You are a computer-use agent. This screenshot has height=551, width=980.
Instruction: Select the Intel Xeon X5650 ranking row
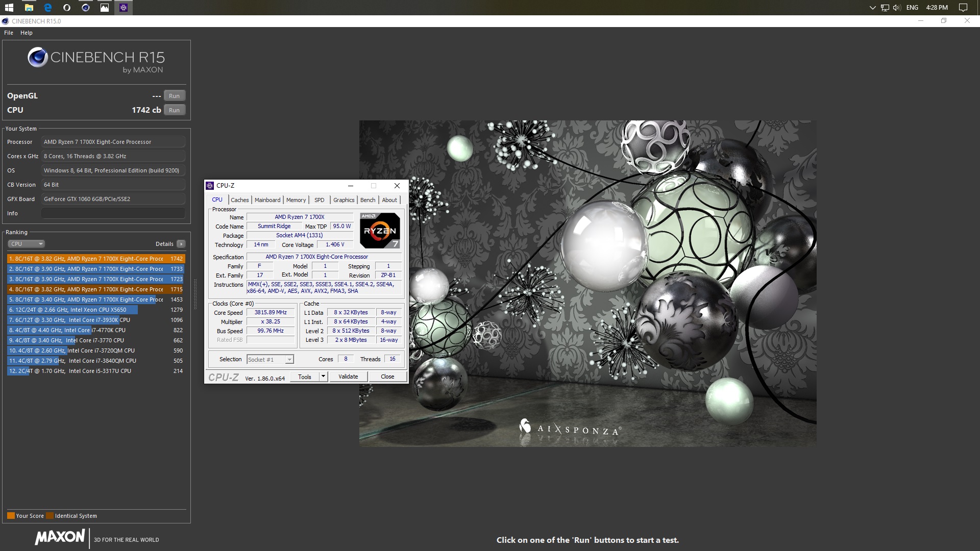click(x=96, y=310)
